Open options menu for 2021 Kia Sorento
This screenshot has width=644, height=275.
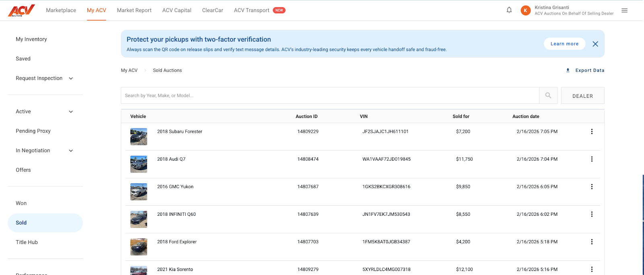592,269
